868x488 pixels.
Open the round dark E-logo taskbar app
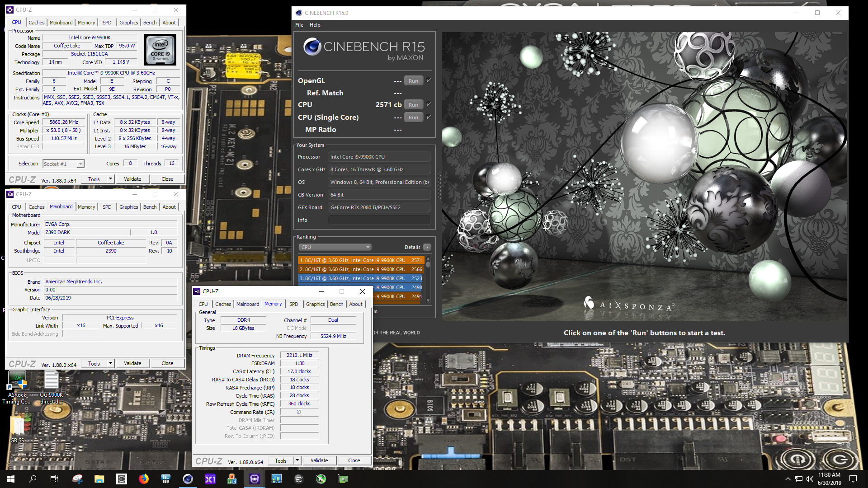tap(299, 479)
